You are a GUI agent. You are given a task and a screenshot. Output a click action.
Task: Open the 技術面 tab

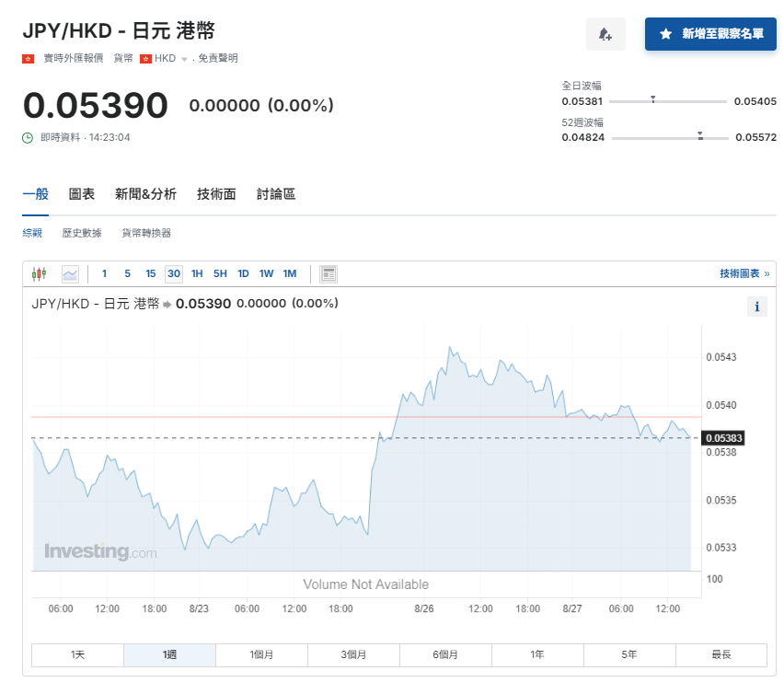tap(216, 194)
